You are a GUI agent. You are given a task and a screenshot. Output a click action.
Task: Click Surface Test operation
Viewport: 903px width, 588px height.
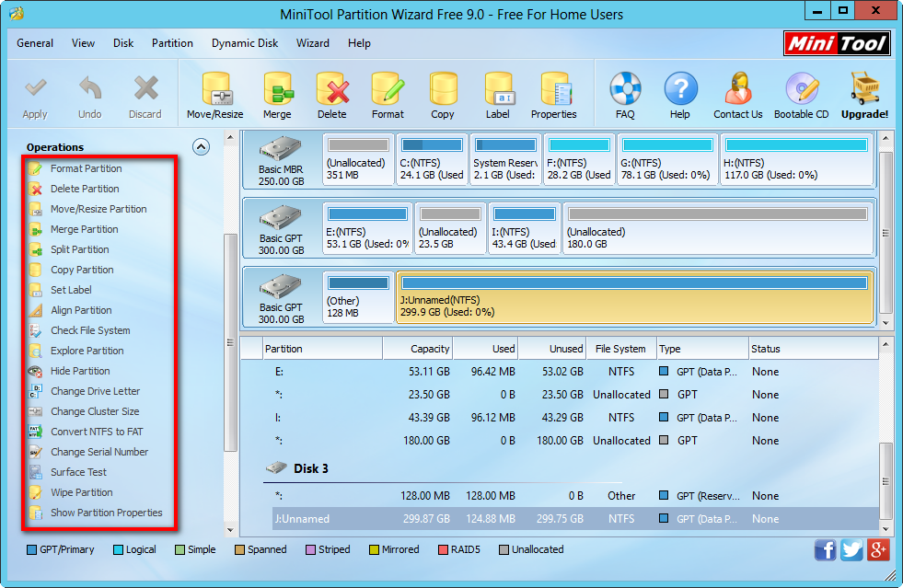tap(78, 472)
